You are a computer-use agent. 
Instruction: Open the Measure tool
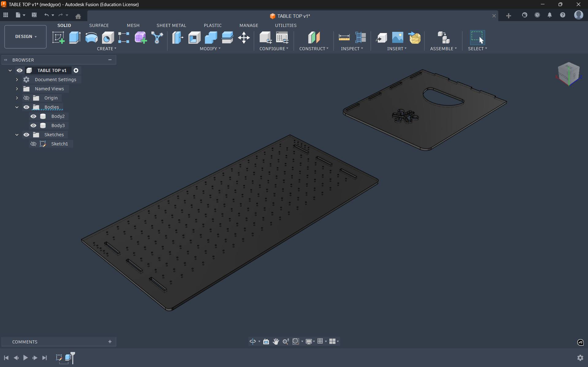coord(344,38)
